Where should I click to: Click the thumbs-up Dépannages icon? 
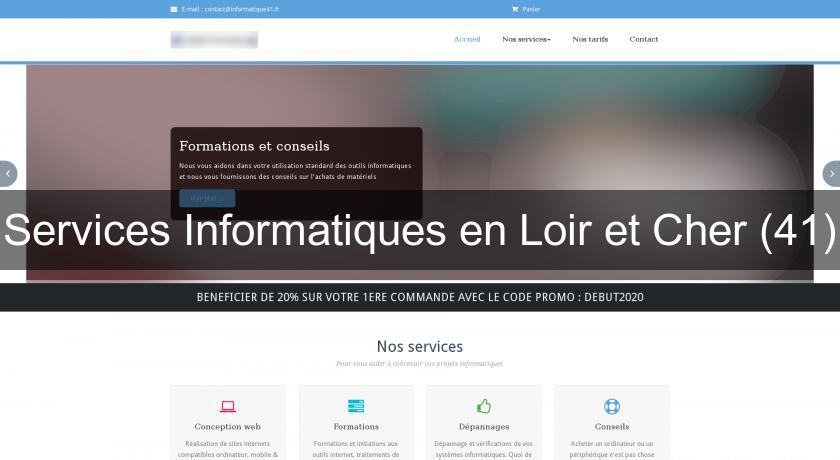(x=484, y=406)
